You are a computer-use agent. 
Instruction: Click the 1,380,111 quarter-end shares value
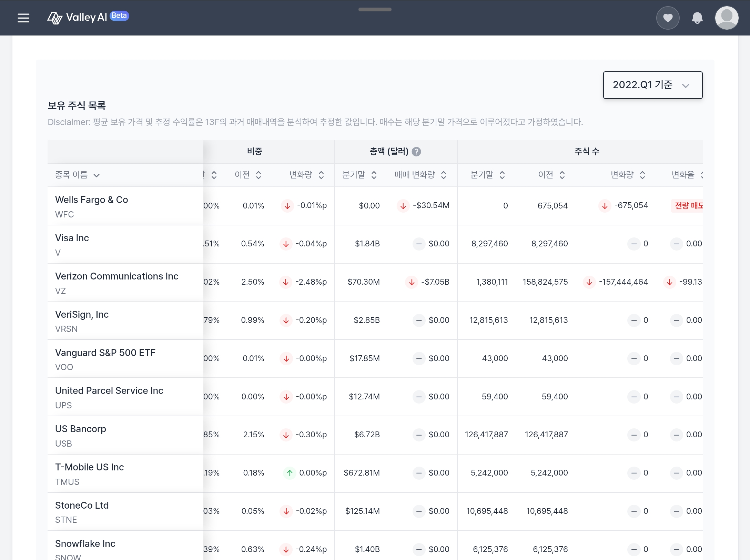[x=492, y=282]
